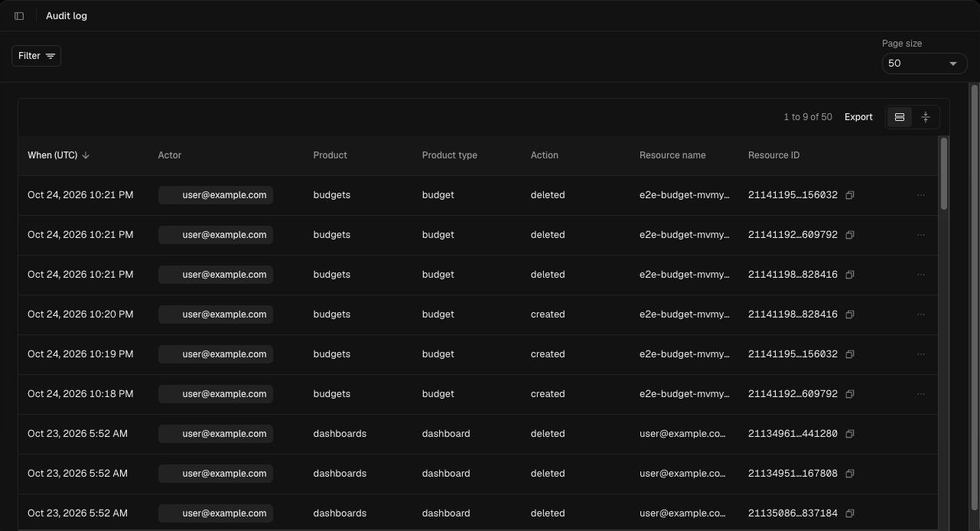980x531 pixels.
Task: Open more options for deleted row 21141198…828416
Action: pyautogui.click(x=921, y=275)
